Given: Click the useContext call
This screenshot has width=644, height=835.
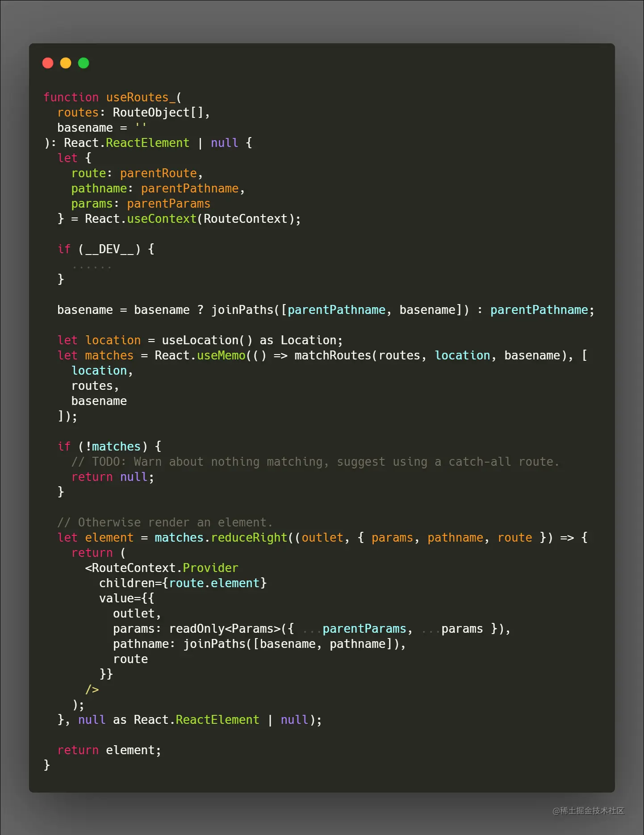Looking at the screenshot, I should (x=162, y=219).
